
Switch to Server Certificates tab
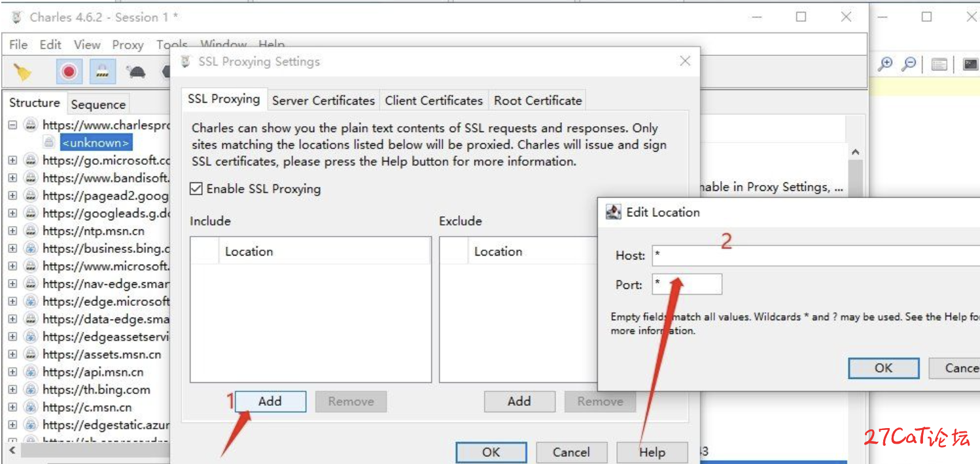pyautogui.click(x=323, y=100)
